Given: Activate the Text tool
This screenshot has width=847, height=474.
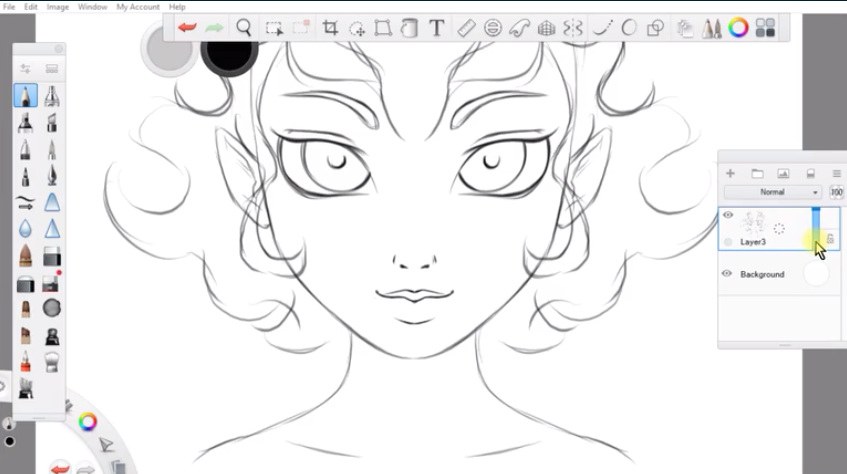Looking at the screenshot, I should [436, 28].
